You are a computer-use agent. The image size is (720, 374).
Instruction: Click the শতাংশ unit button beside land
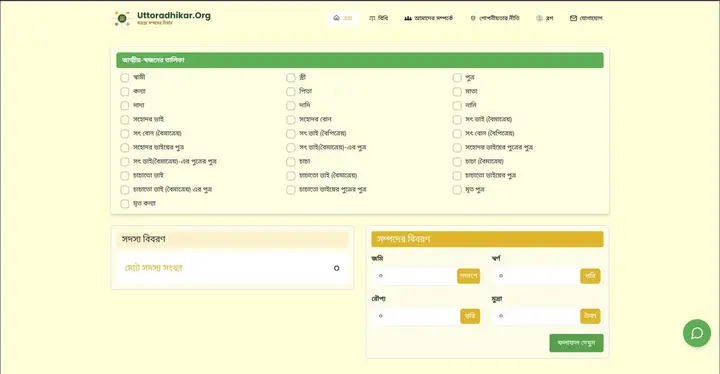[468, 276]
